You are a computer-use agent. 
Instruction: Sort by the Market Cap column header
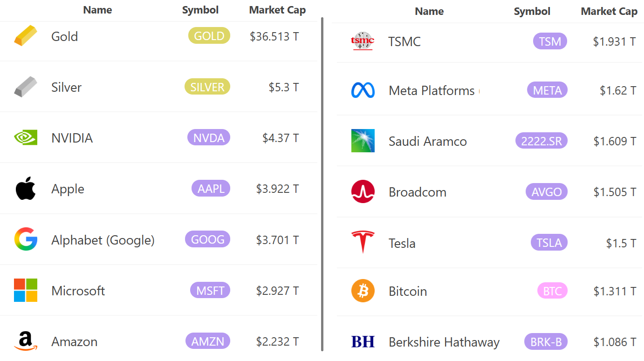[277, 10]
